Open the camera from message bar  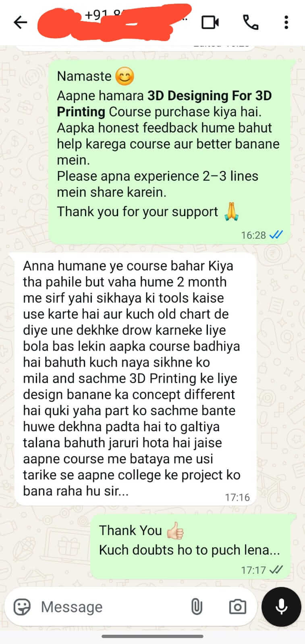tap(237, 607)
